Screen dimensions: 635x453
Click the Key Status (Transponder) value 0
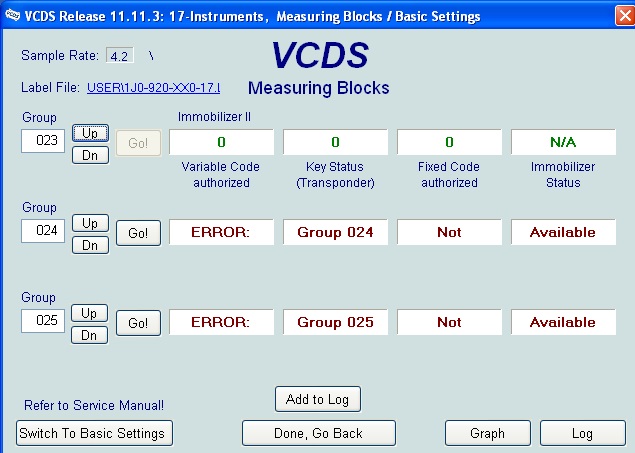pos(335,142)
